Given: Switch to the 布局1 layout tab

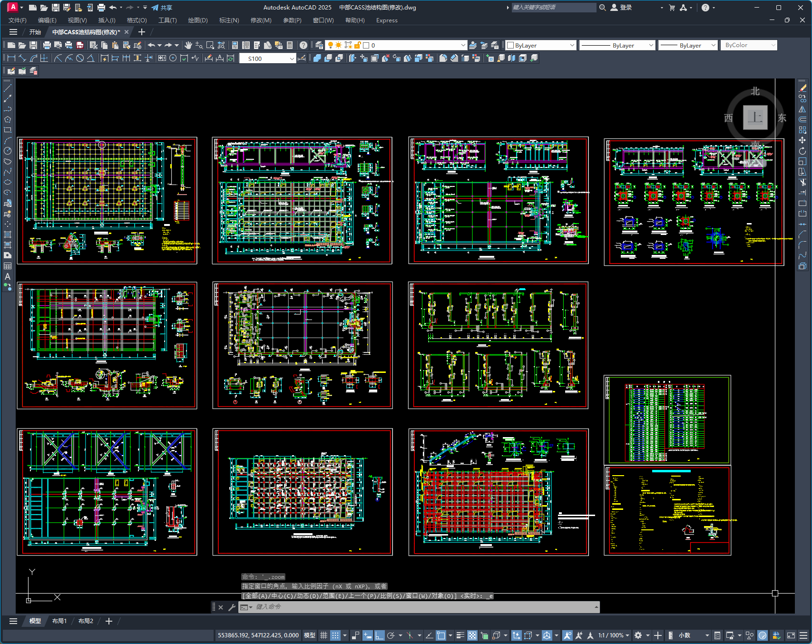Looking at the screenshot, I should coord(59,621).
